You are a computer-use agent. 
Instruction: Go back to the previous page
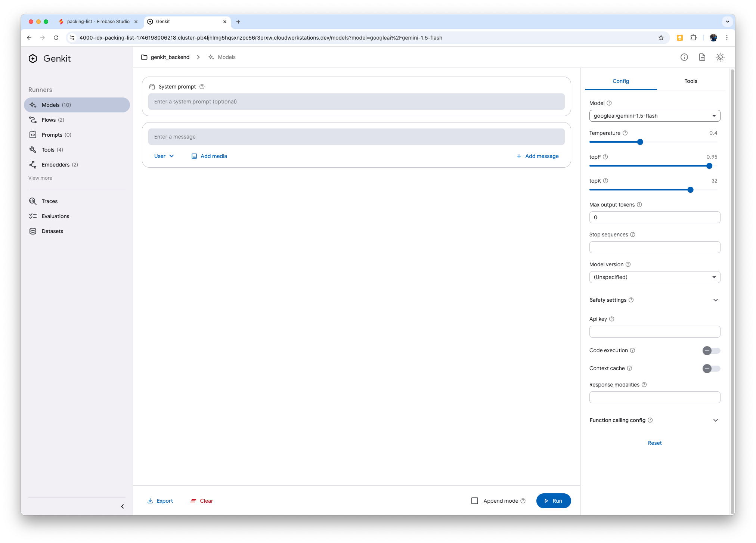(x=29, y=38)
